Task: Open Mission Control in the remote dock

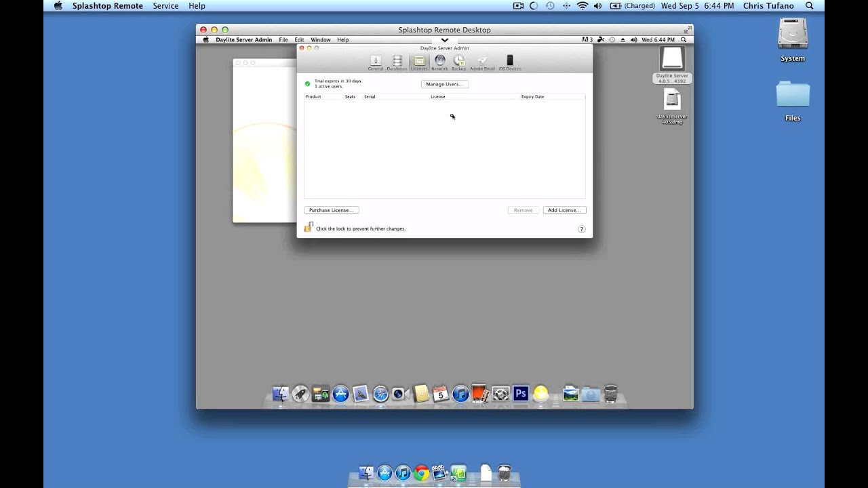Action: click(x=321, y=394)
